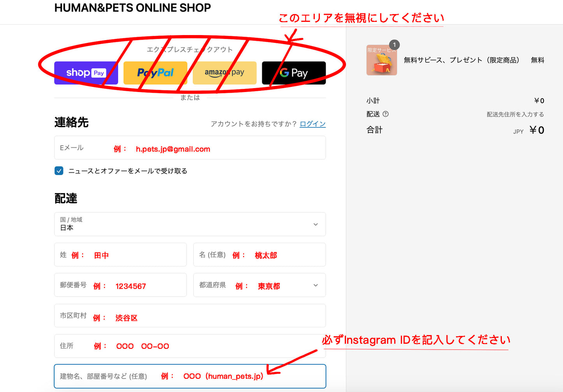Click the 姓 input field

click(x=120, y=255)
